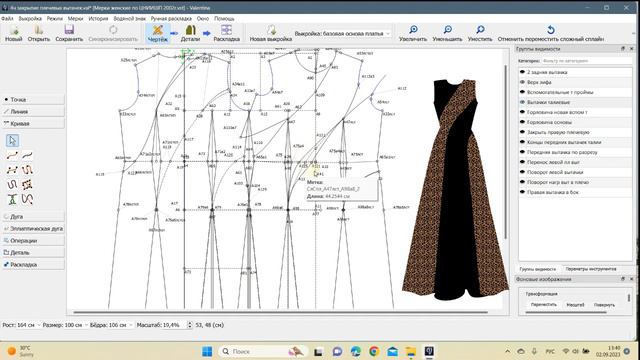The width and height of the screenshot is (640, 360).
Task: Toggle eye for Горловина основы group
Action: click(522, 122)
